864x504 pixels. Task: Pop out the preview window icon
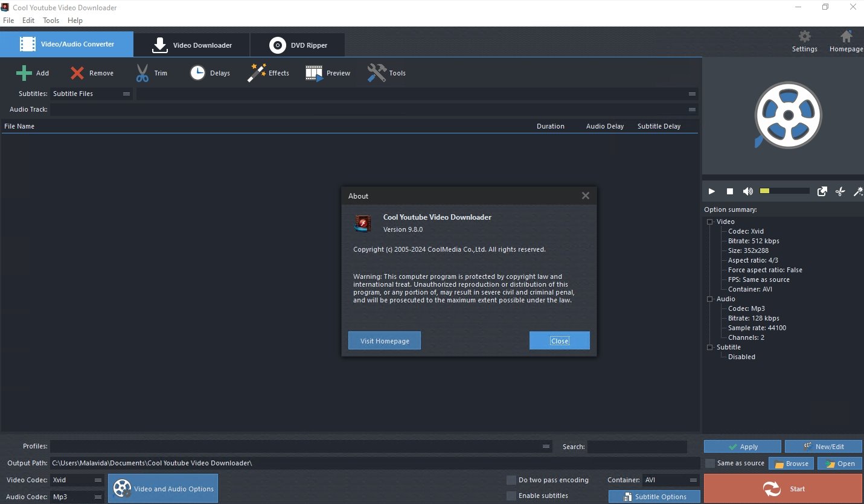[822, 191]
